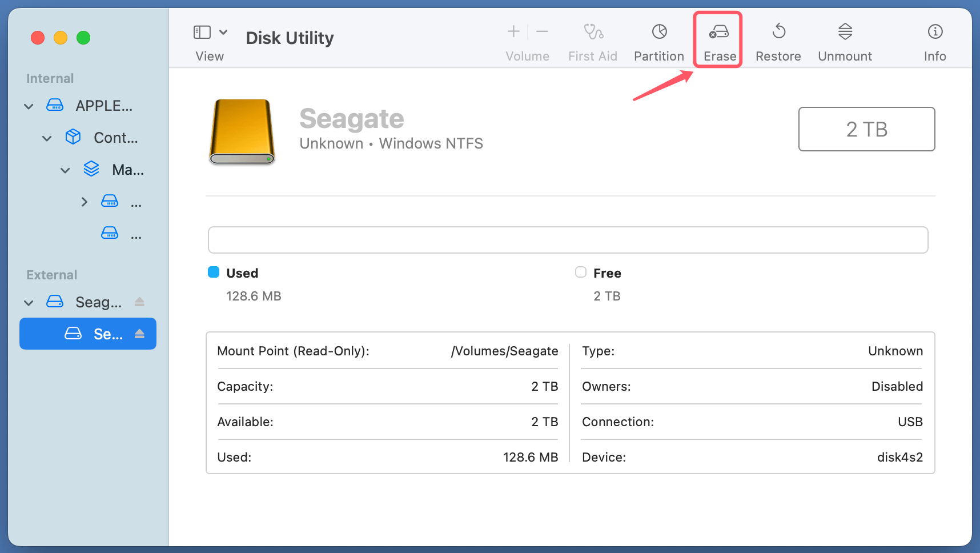980x553 pixels.
Task: Open disk Info panel
Action: coord(934,40)
